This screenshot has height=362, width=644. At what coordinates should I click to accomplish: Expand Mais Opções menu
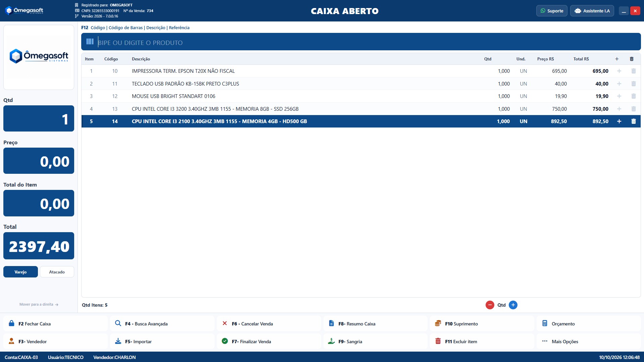point(589,342)
